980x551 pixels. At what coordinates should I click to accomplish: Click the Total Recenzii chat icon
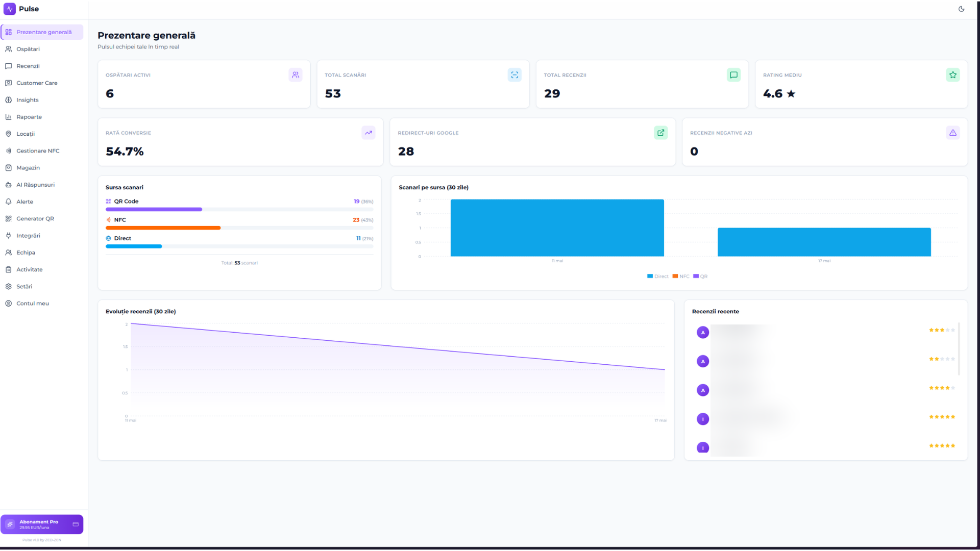(x=733, y=75)
